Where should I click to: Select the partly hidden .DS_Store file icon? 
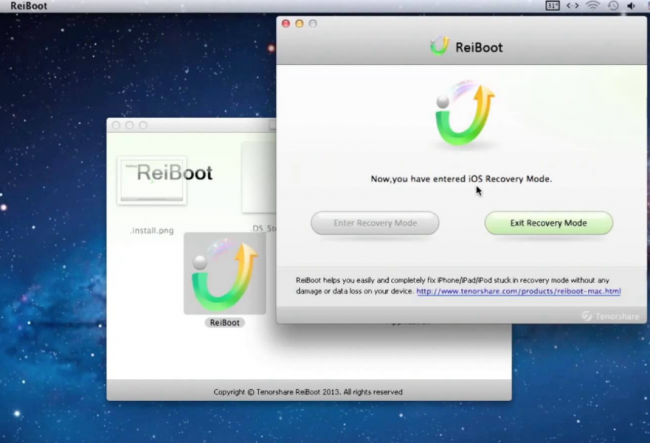259,177
